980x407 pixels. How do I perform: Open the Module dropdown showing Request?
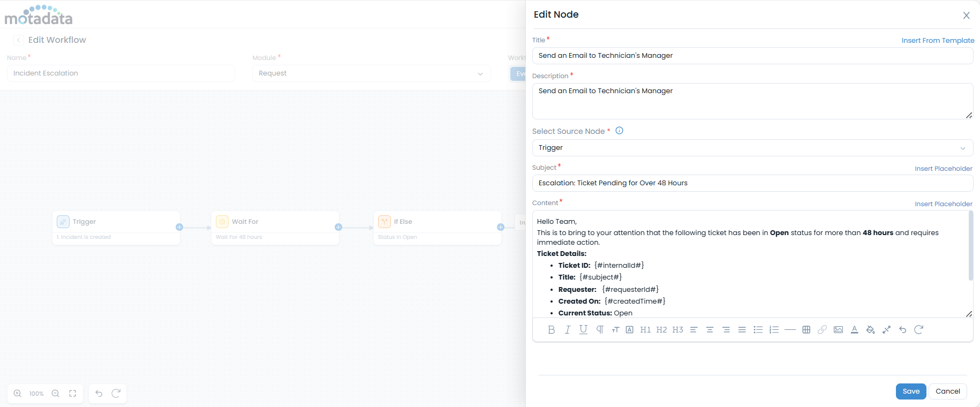pos(372,73)
